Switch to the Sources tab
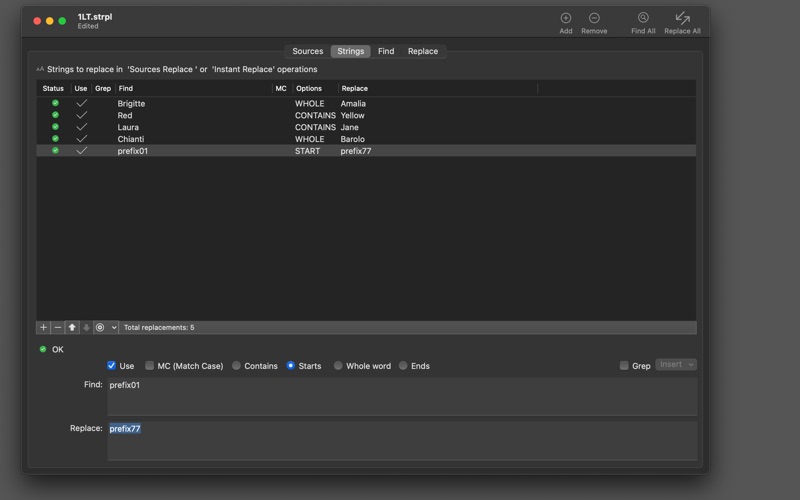The width and height of the screenshot is (800, 500). (x=308, y=51)
